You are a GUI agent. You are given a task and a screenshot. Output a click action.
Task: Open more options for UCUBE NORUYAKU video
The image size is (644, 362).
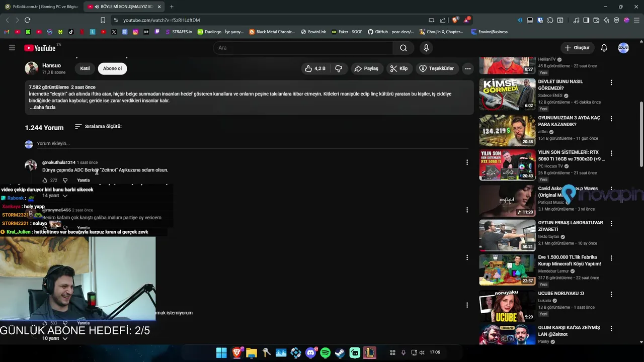coord(611,294)
